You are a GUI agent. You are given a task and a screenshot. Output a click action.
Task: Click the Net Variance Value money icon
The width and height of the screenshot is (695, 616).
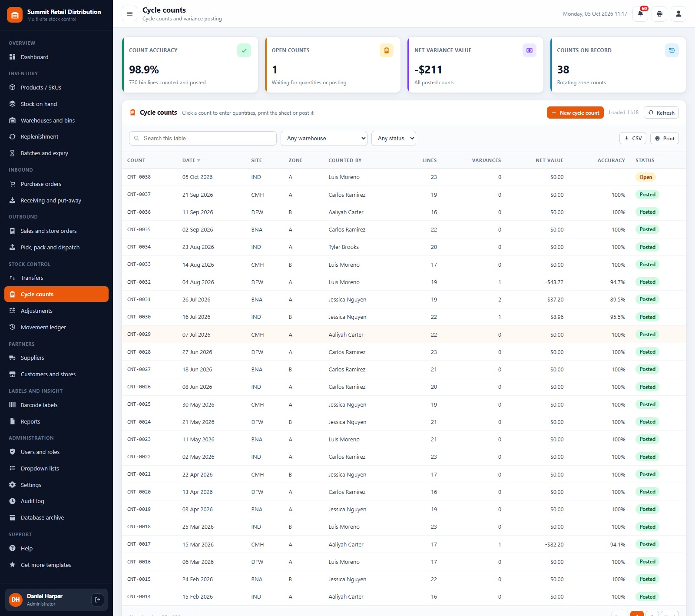(x=530, y=50)
